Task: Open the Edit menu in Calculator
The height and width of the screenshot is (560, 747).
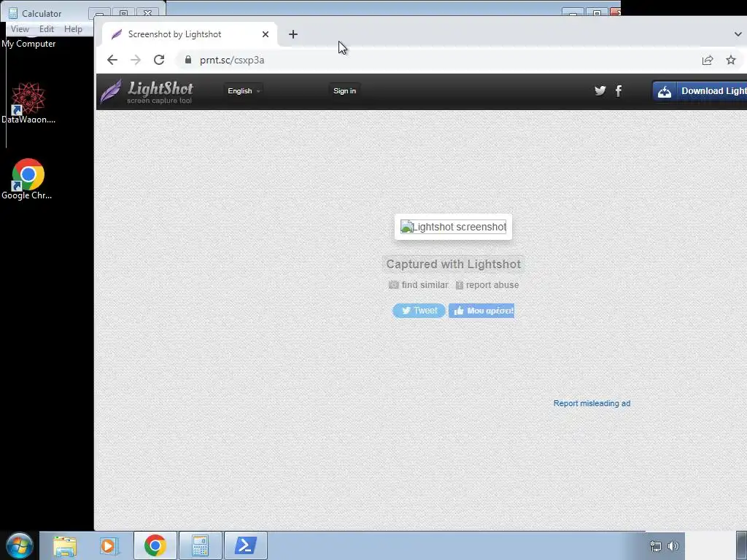Action: (x=47, y=29)
